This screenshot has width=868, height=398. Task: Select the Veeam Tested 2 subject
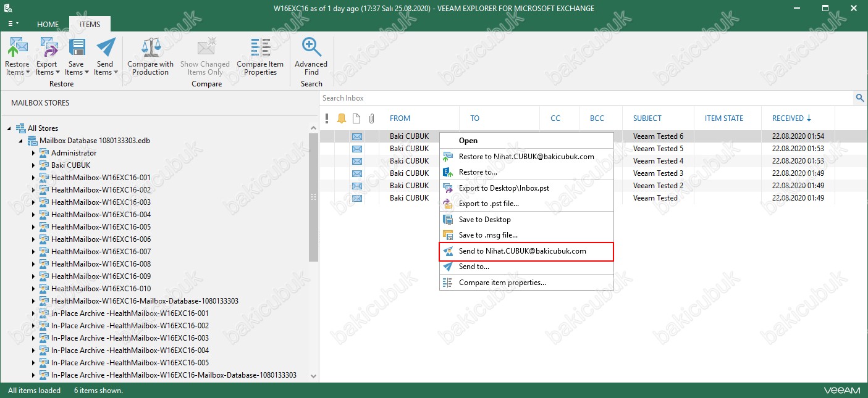[659, 186]
